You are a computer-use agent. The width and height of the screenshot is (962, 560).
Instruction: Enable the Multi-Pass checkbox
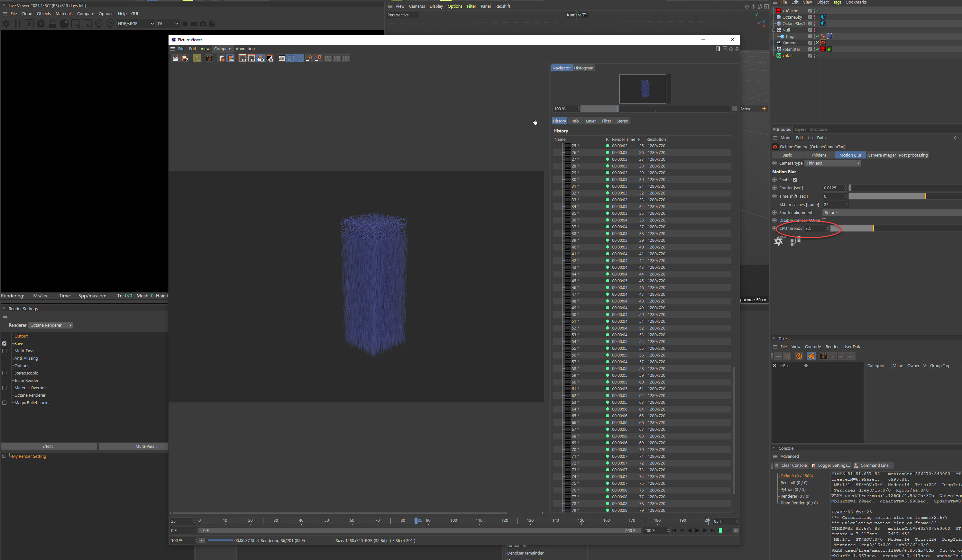(x=5, y=351)
